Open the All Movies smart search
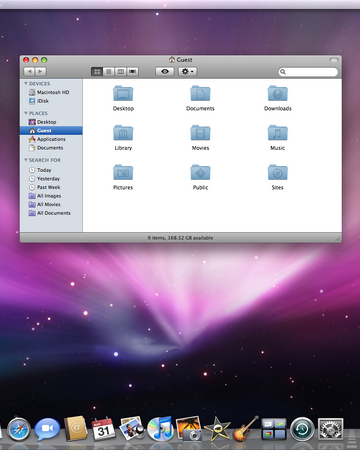 51,205
